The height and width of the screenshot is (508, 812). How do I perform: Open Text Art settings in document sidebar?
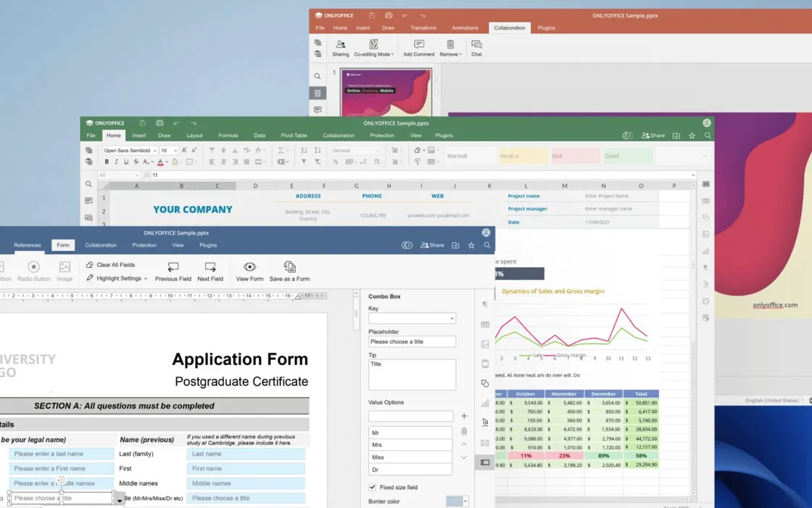tap(485, 422)
